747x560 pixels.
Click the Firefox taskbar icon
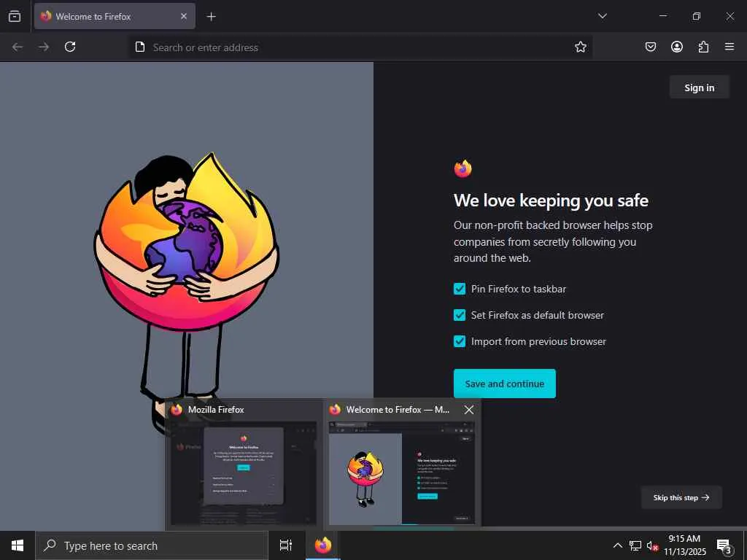[323, 545]
